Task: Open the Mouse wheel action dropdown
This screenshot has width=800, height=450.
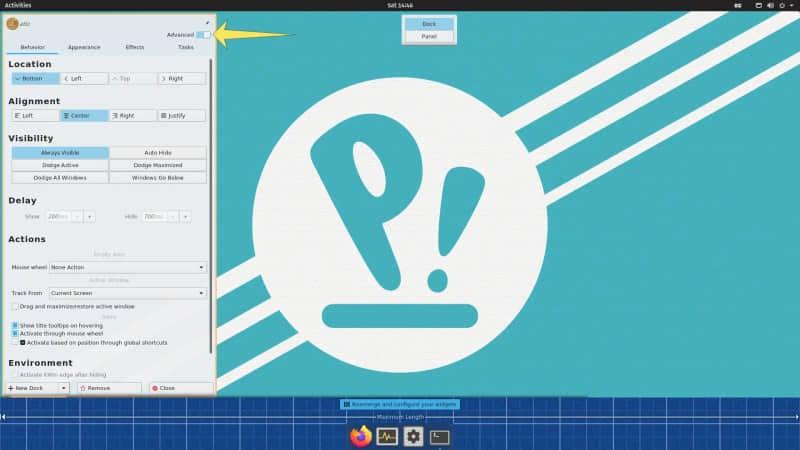Action: [128, 267]
